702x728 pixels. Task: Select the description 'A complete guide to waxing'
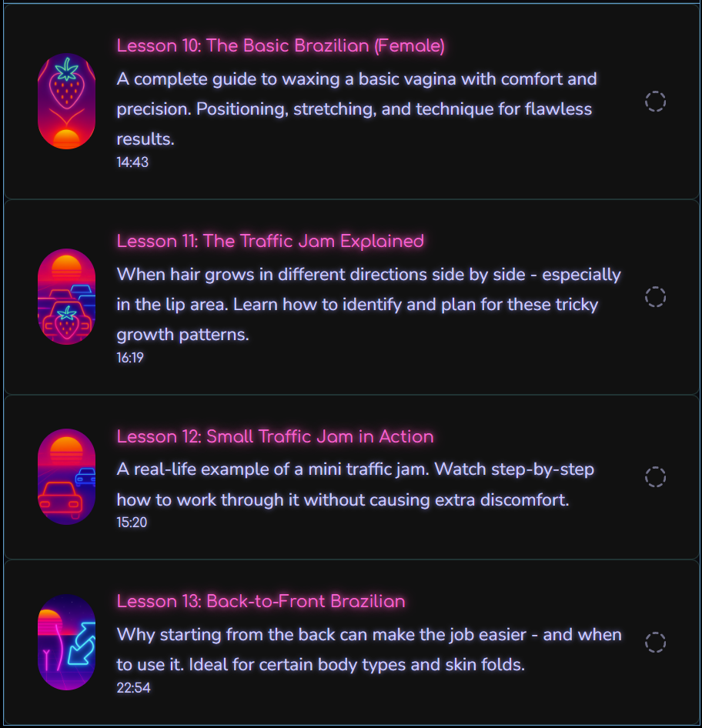pyautogui.click(x=356, y=109)
